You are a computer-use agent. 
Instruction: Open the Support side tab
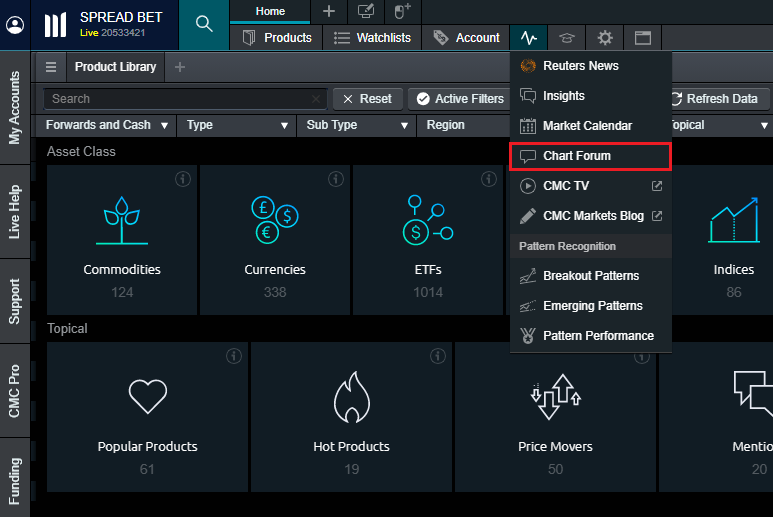pos(15,301)
